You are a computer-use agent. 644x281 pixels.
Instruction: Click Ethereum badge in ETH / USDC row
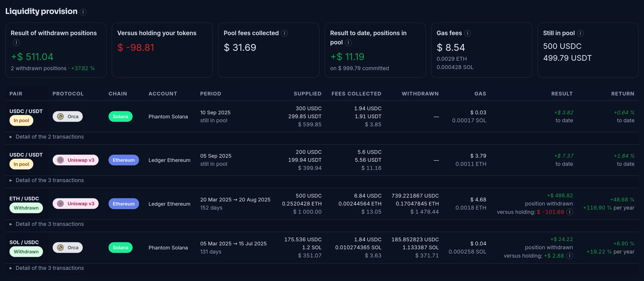coord(124,204)
